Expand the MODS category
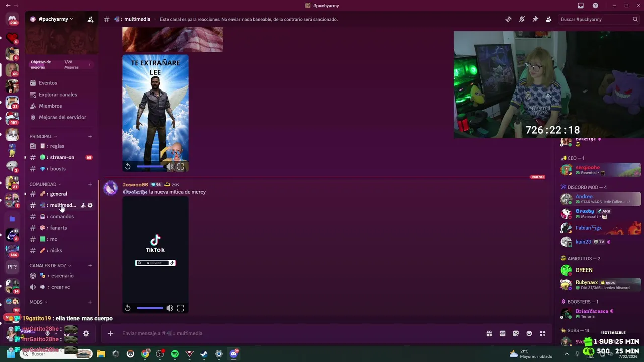This screenshot has width=644, height=362. [38, 302]
